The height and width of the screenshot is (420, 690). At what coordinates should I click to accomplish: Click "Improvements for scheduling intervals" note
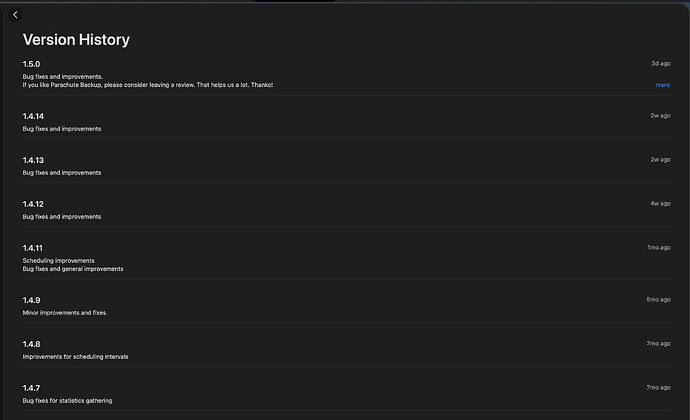point(75,356)
